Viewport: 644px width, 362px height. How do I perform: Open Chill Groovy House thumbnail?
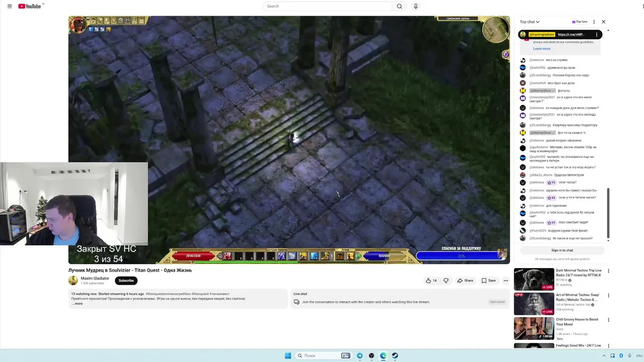(x=534, y=328)
